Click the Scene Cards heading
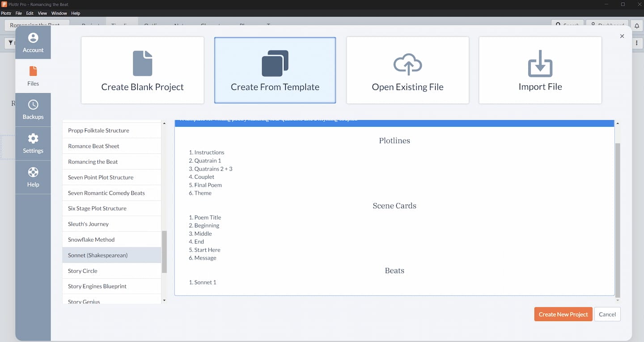The width and height of the screenshot is (644, 342). click(394, 206)
